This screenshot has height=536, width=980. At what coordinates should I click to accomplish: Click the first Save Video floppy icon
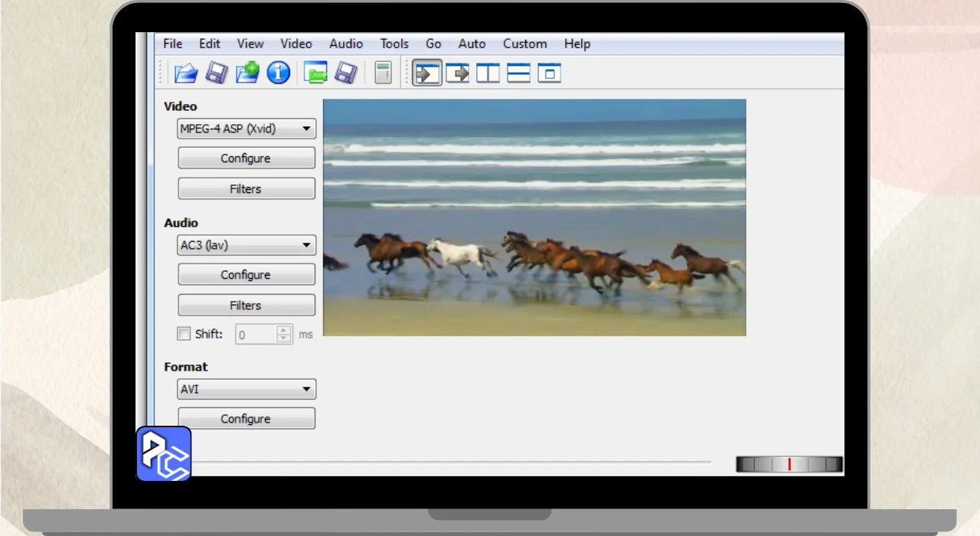217,74
